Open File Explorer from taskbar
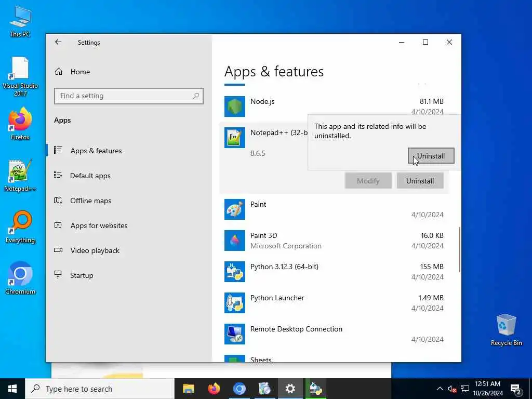The width and height of the screenshot is (532, 399). 188,389
